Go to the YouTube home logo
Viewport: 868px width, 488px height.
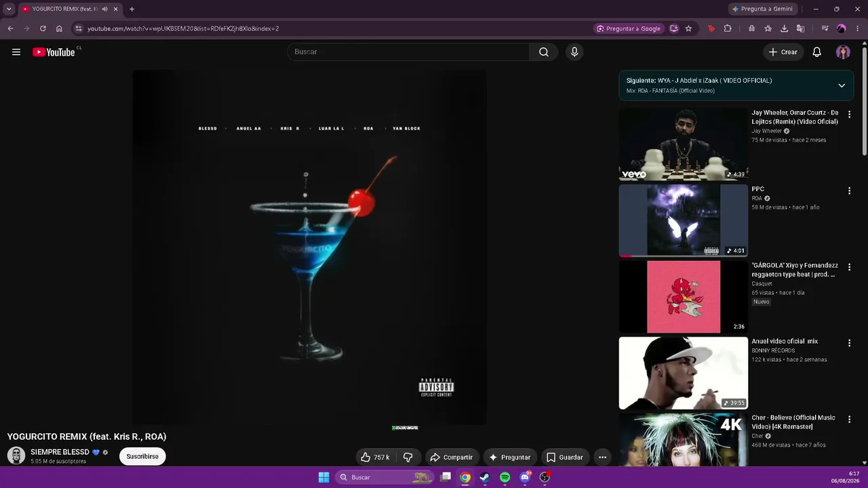pyautogui.click(x=54, y=52)
